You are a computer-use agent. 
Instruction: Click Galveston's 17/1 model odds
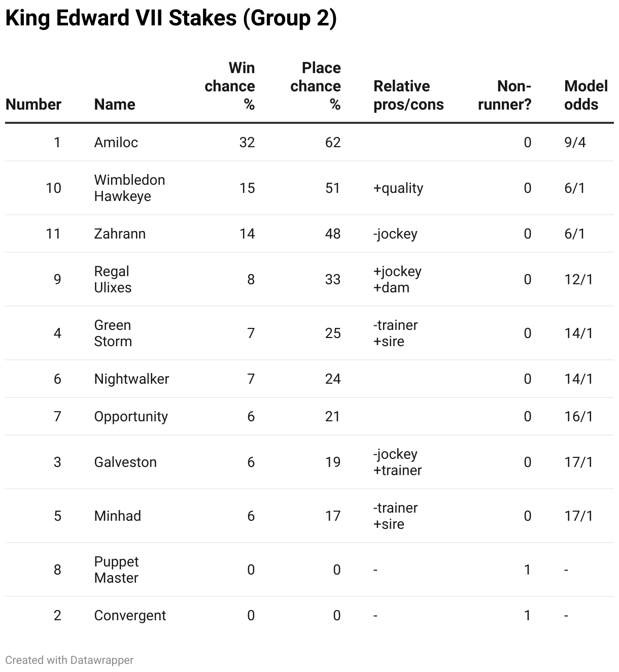pyautogui.click(x=578, y=462)
